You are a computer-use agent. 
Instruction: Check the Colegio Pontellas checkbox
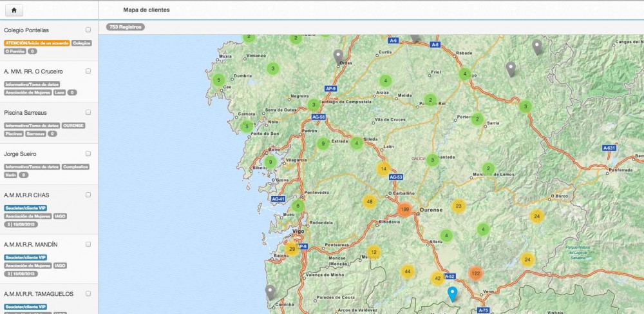[88, 30]
